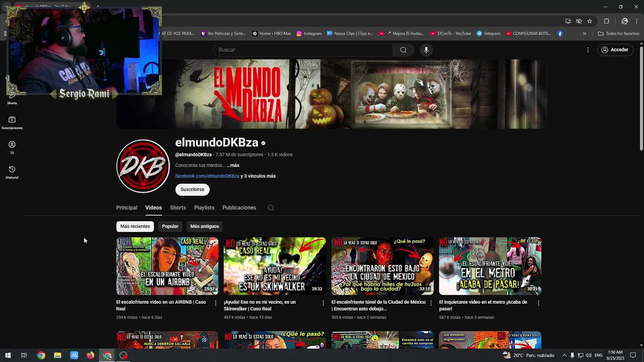Open the CONFIGURAR BOTS bookmark
The image size is (644, 362).
coord(528,34)
